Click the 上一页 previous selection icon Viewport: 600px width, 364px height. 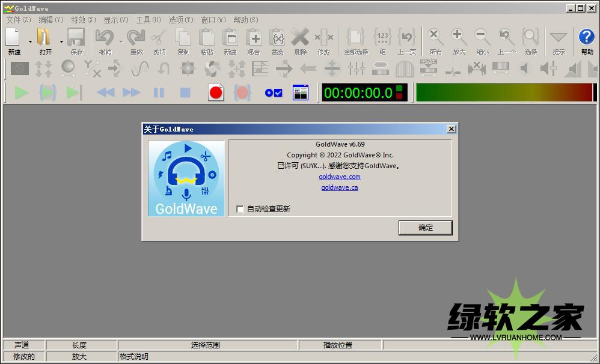[407, 37]
